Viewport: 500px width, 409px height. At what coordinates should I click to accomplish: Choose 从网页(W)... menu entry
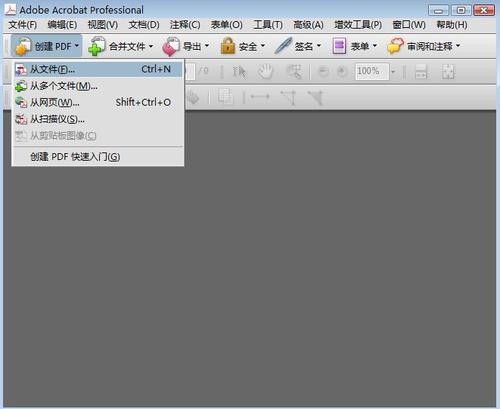point(98,102)
